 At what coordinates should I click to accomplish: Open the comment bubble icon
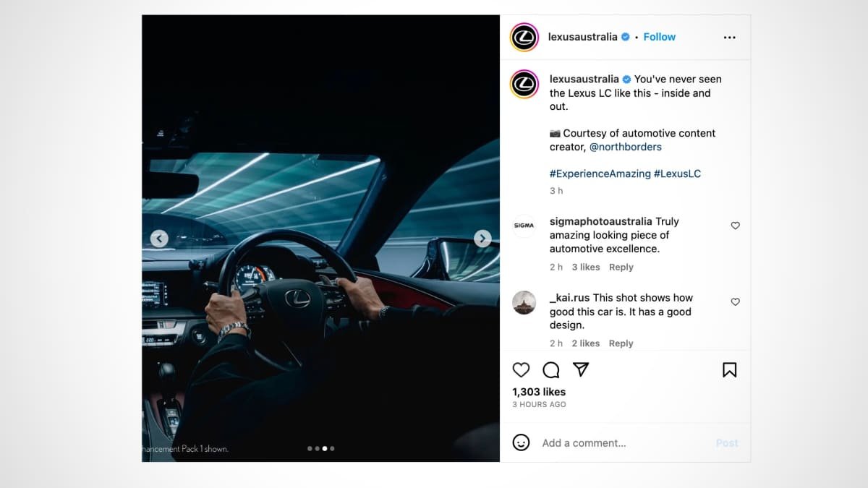[551, 370]
